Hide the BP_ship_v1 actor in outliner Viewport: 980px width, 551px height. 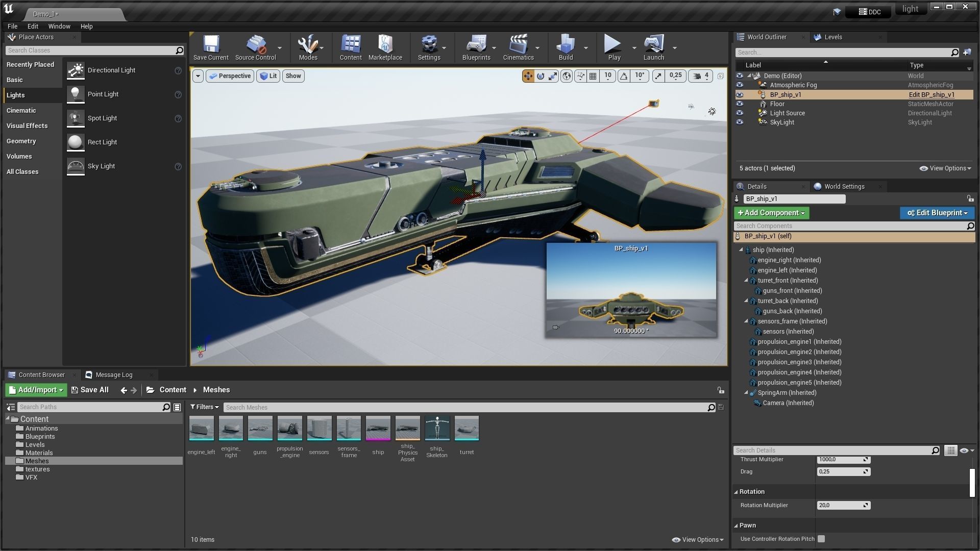(740, 94)
